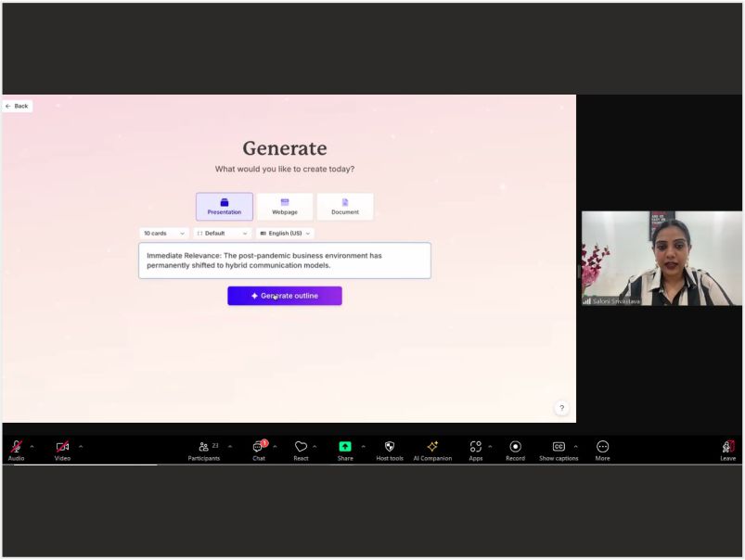Screen dimensions: 745x560
Task: Click the Generate outline button
Action: pyautogui.click(x=285, y=296)
